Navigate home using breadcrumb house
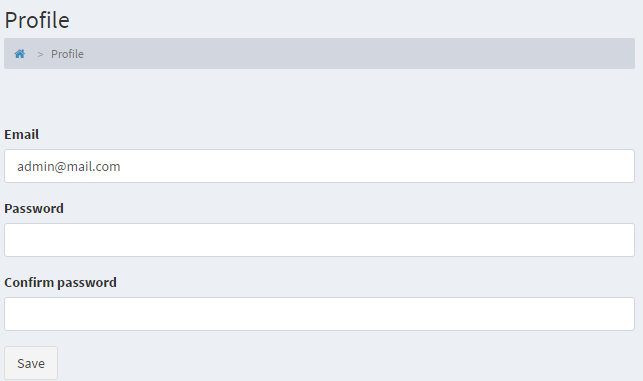Screen dimensions: 643x381 [x=20, y=54]
